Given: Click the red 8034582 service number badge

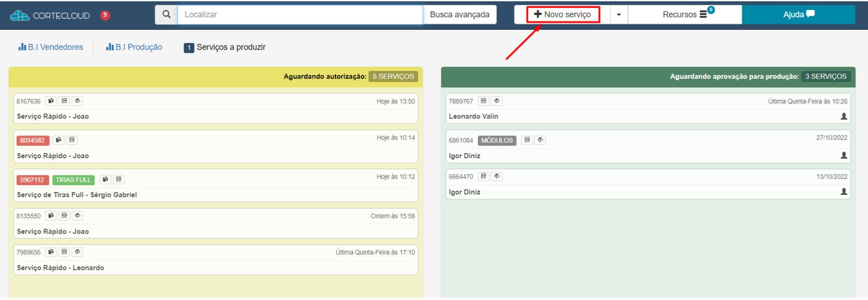Looking at the screenshot, I should [x=33, y=140].
